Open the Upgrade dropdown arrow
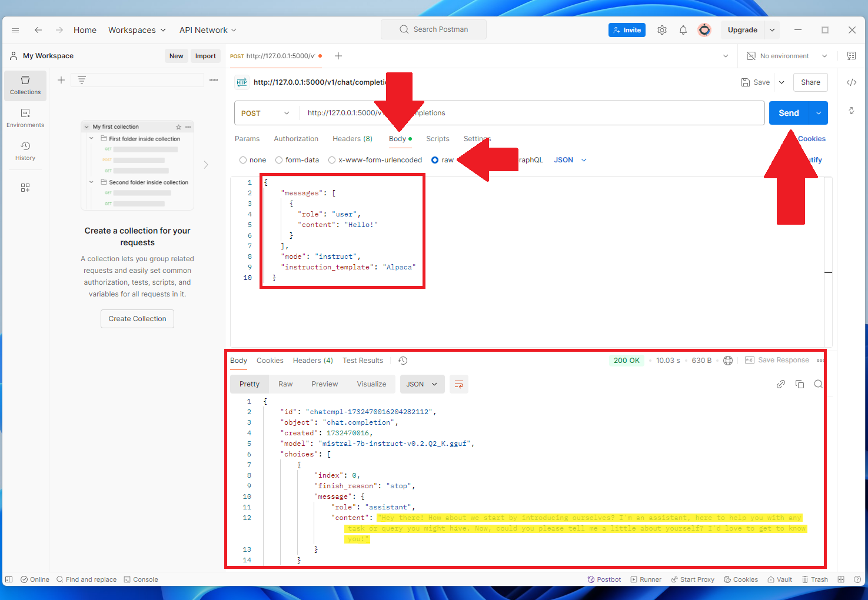This screenshot has width=868, height=600. click(x=772, y=30)
